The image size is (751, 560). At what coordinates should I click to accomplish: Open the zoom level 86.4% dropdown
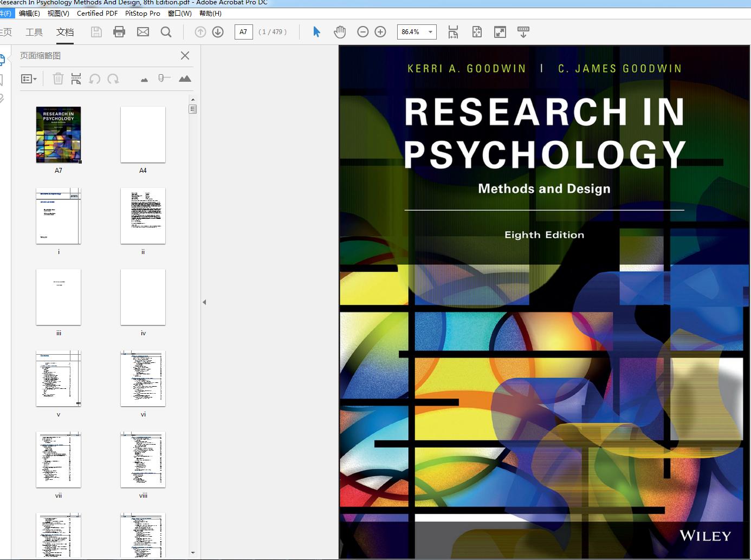pyautogui.click(x=430, y=32)
